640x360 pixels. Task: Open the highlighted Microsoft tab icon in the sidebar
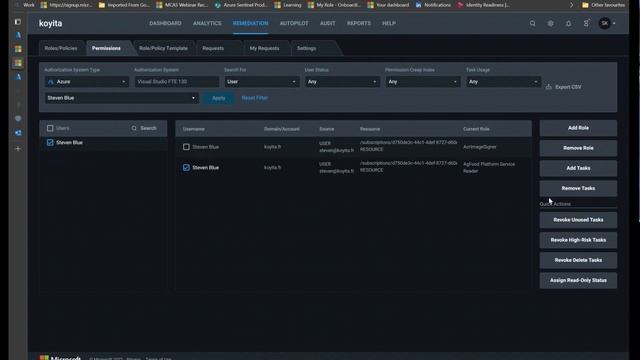coord(18,63)
